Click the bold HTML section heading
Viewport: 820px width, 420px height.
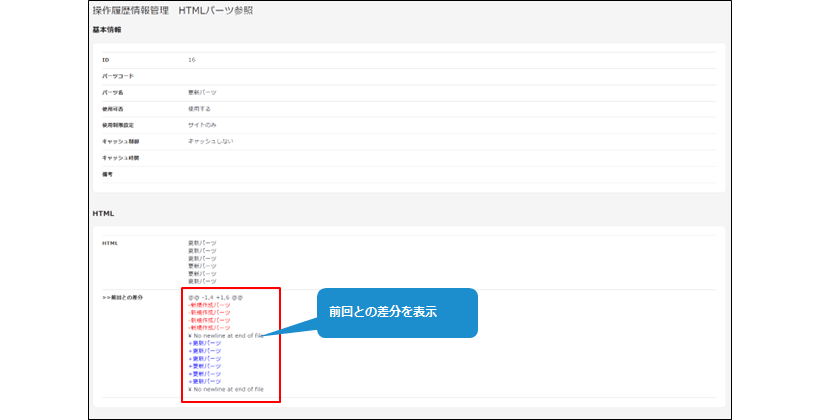tap(103, 213)
